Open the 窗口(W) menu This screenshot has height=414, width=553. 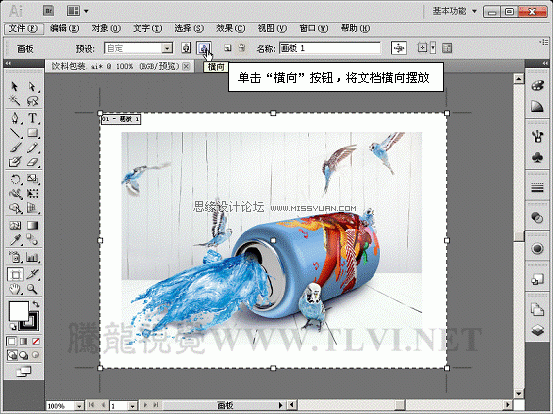pyautogui.click(x=314, y=29)
